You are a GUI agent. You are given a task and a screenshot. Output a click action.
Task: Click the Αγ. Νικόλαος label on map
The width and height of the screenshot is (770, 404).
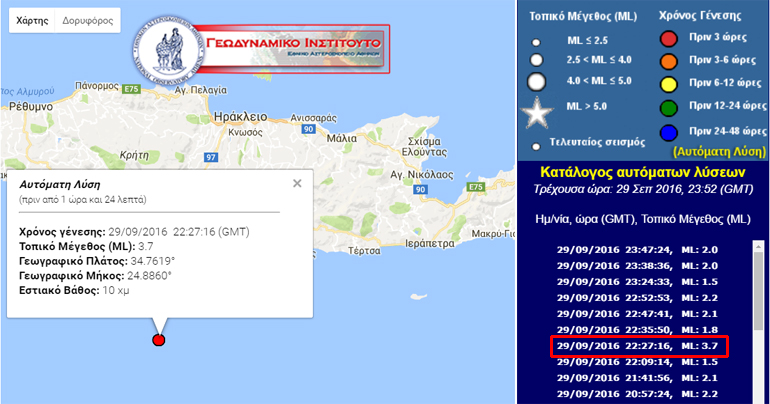[x=422, y=174]
